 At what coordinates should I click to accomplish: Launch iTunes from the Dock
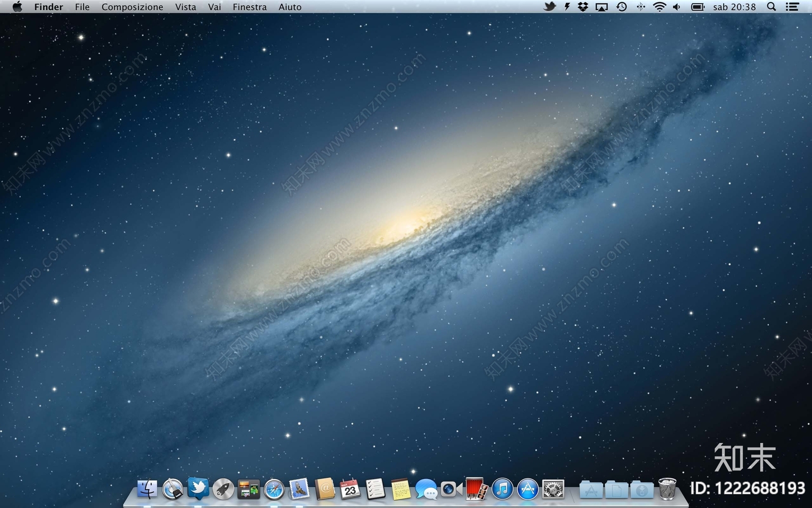(502, 489)
